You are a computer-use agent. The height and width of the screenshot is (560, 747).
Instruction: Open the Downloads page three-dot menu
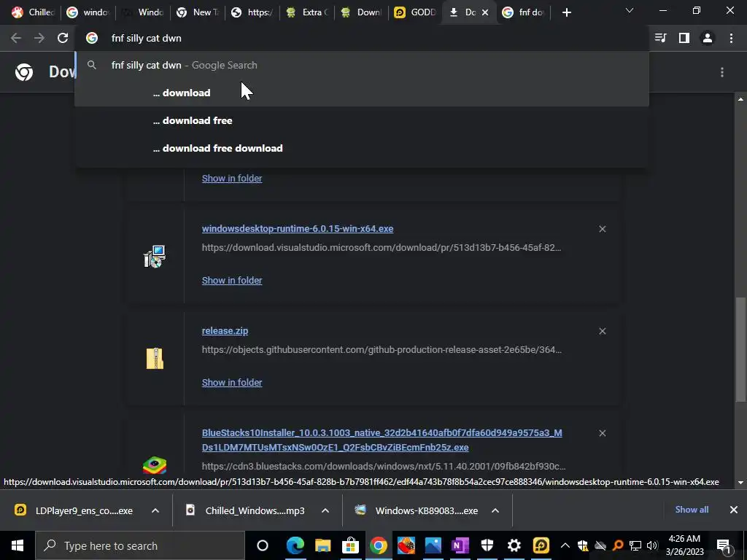(x=722, y=72)
